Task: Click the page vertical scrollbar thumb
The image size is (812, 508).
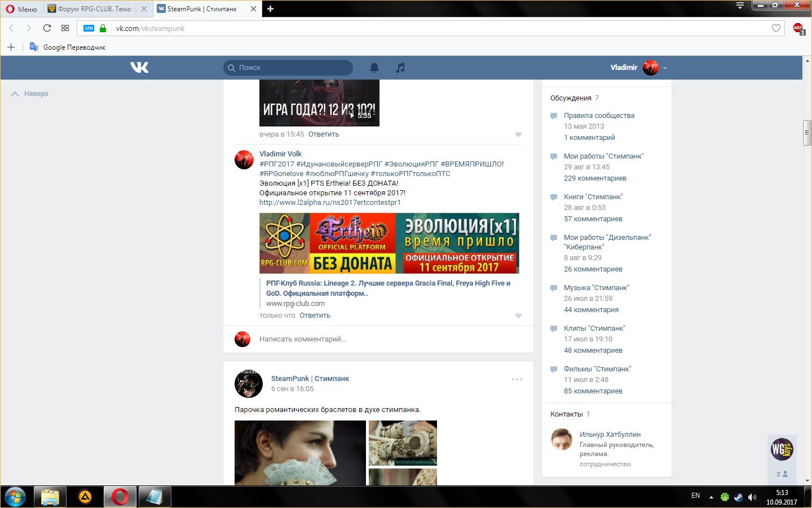Action: tap(807, 133)
